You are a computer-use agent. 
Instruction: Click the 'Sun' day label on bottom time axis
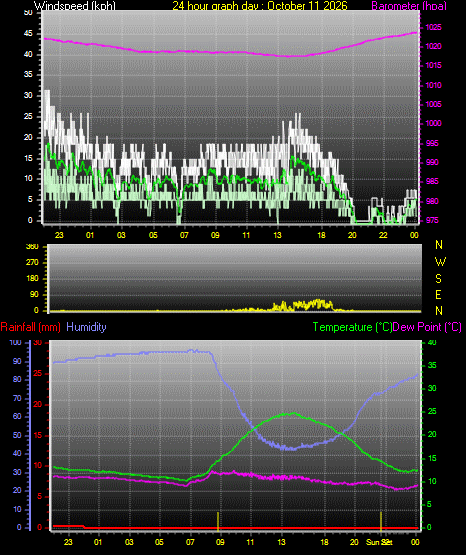373,542
